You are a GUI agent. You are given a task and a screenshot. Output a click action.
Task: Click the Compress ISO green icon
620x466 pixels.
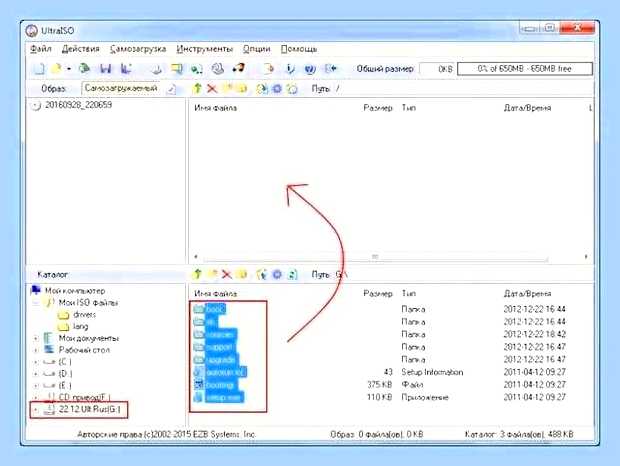(x=197, y=69)
